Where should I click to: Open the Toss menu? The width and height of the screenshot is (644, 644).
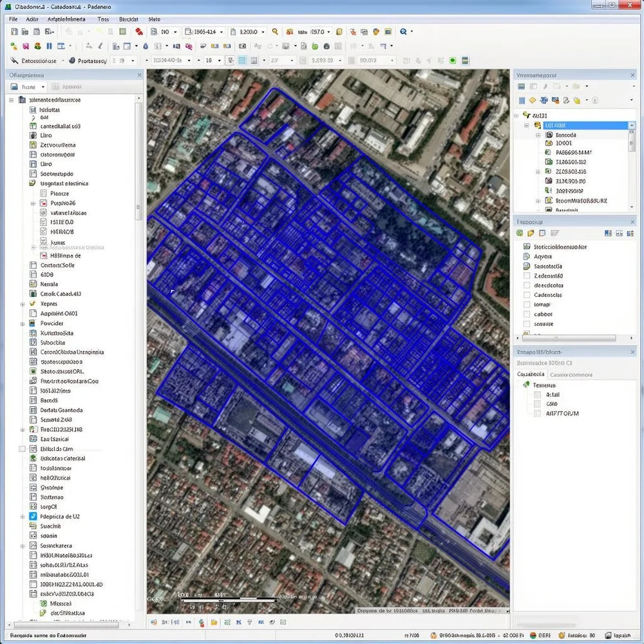click(x=103, y=19)
